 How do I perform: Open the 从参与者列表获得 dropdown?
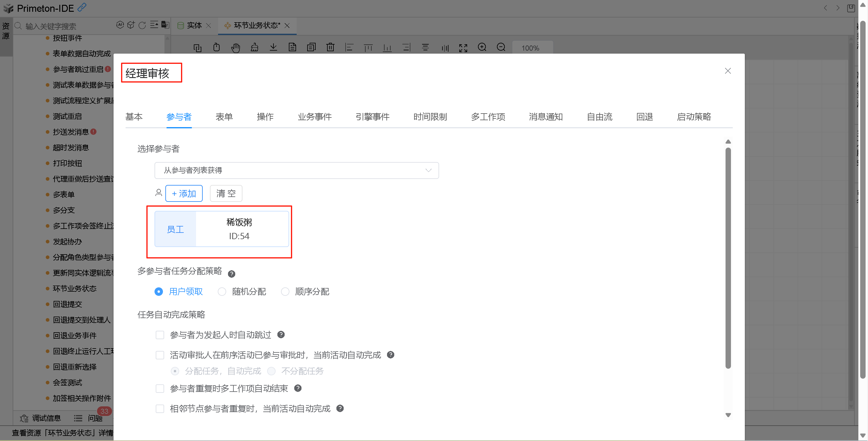296,170
